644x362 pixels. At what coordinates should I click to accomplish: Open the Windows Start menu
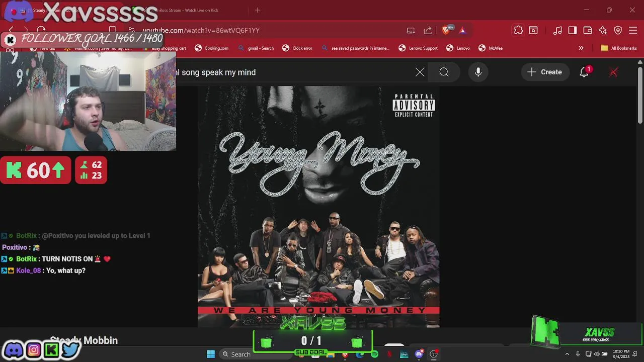click(x=211, y=354)
